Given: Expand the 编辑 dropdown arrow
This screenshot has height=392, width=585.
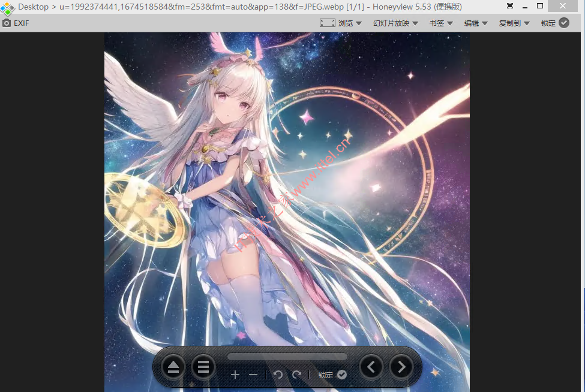Looking at the screenshot, I should coord(485,23).
